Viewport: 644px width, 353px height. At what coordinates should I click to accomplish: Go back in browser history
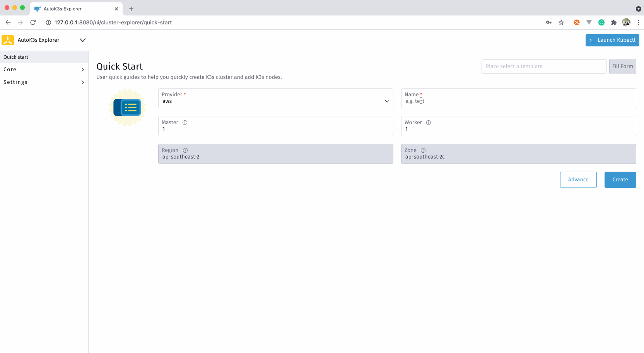click(x=8, y=22)
